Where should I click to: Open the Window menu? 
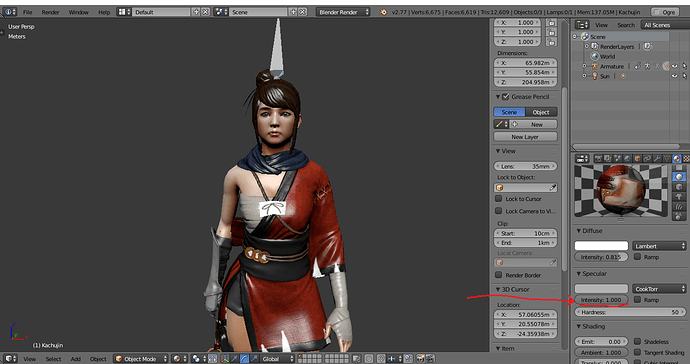tap(78, 12)
